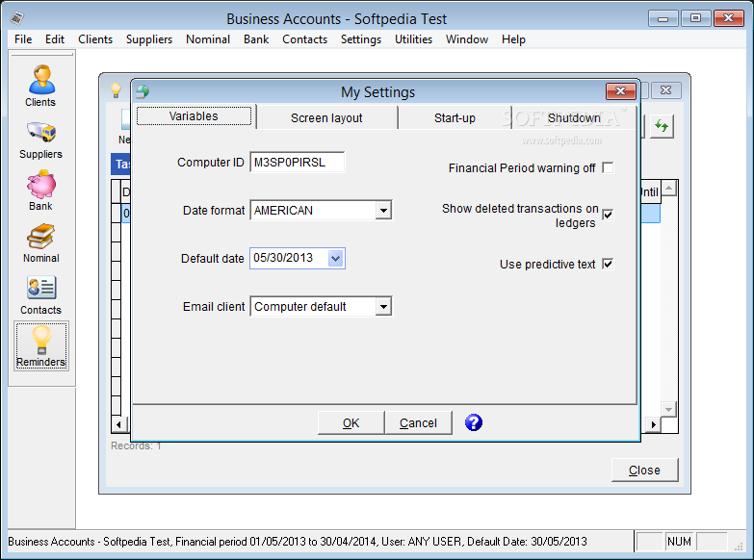Open the Clients sidebar icon
Viewport: 754px width, 560px height.
[40, 87]
